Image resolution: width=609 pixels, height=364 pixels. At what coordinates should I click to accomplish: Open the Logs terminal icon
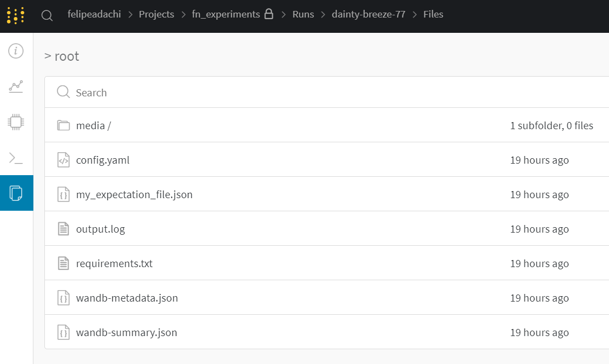pyautogui.click(x=16, y=159)
